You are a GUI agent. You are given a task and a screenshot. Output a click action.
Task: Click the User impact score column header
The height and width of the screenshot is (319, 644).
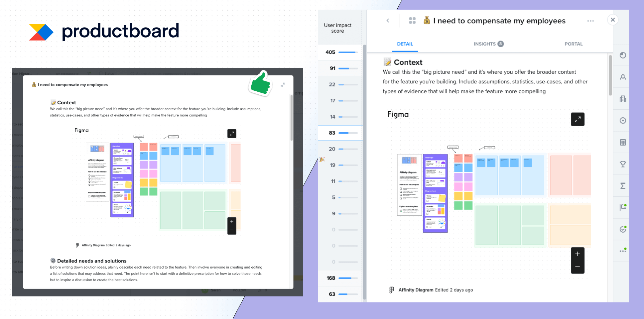tap(337, 28)
